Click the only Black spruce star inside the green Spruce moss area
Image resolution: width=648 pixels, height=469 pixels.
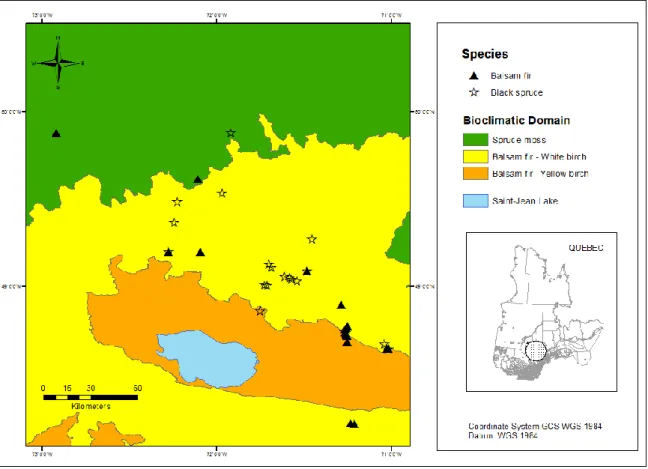[231, 133]
